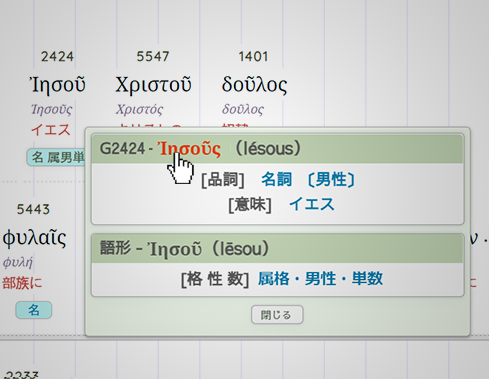This screenshot has height=379, width=489.
Task: Click the Greek word δοῦλος
Action: pyautogui.click(x=254, y=85)
